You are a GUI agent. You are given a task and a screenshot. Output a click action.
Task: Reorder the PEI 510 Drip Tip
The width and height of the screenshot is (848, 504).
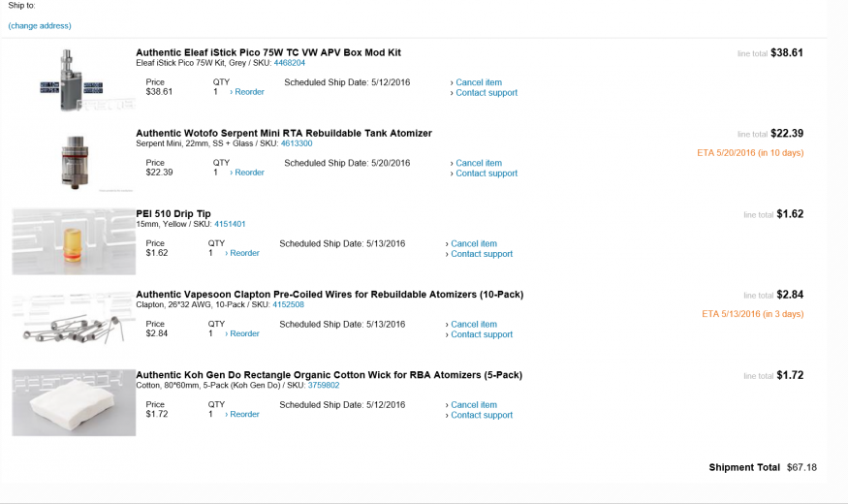click(x=244, y=253)
